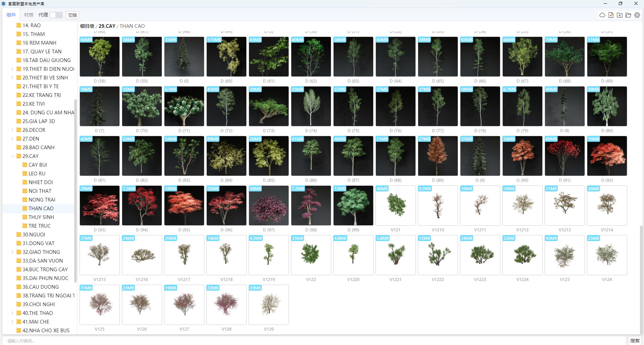Click the add new folder icon
Viewport: 644px width, 345px height.
pos(620,15)
